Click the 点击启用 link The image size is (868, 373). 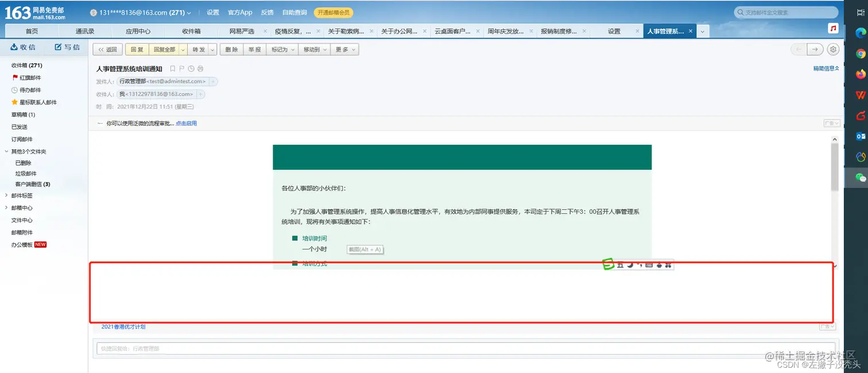tap(186, 123)
